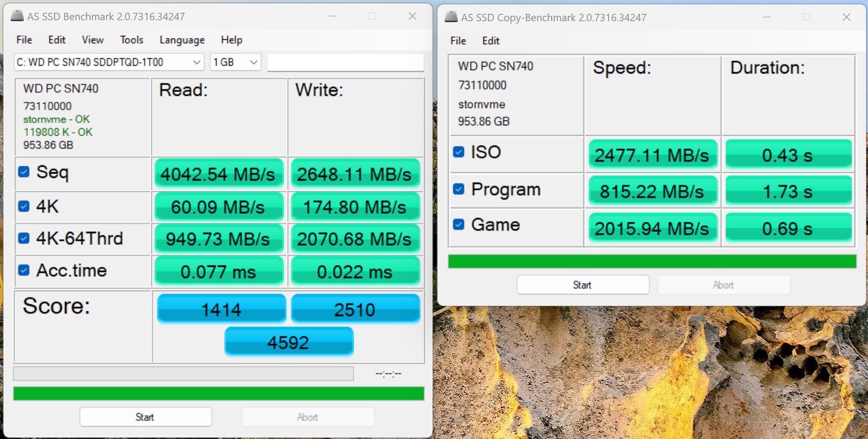This screenshot has height=439, width=868.
Task: Uncheck the Seq test checkbox
Action: pyautogui.click(x=24, y=172)
